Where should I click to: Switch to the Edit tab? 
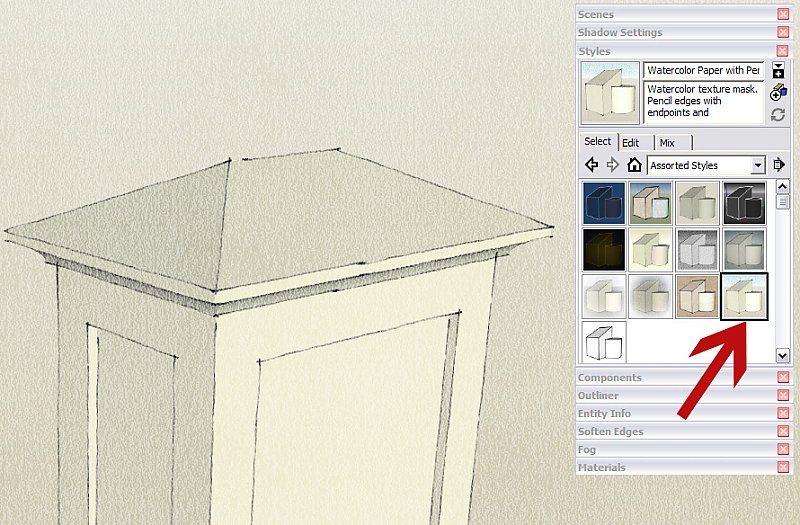631,143
